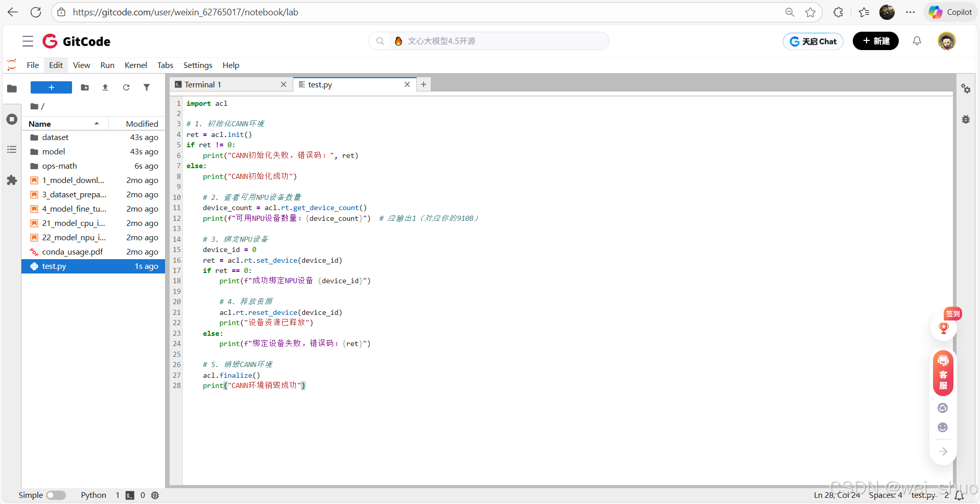Open Copilot in the browser toolbar
The image size is (980, 504).
950,12
